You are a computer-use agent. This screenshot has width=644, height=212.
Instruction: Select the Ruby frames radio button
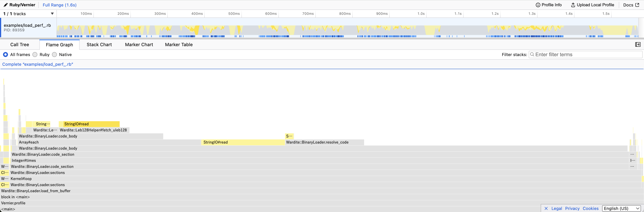coord(35,55)
